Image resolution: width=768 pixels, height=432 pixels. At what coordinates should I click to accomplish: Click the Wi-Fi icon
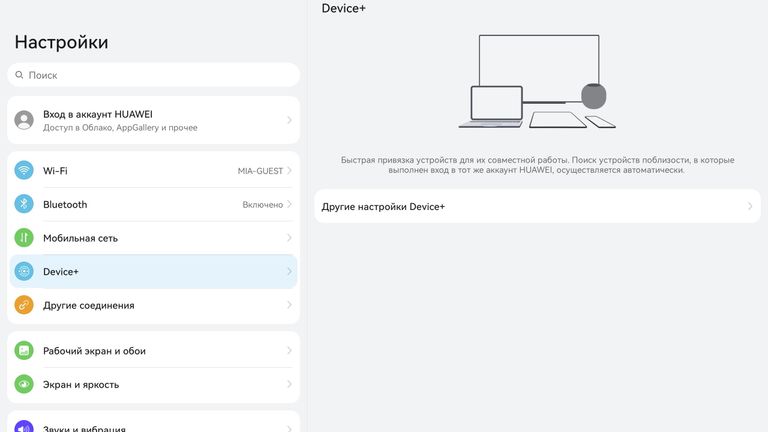click(24, 170)
